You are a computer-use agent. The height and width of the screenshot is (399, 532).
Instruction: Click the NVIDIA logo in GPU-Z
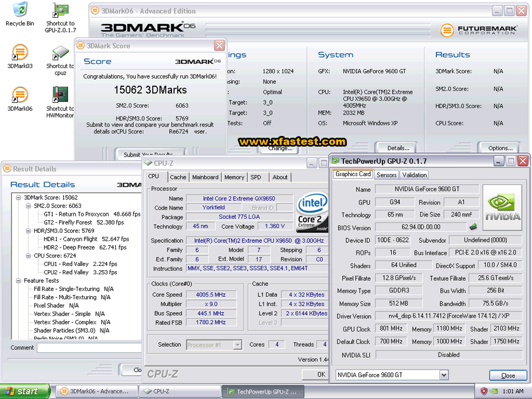coord(502,207)
